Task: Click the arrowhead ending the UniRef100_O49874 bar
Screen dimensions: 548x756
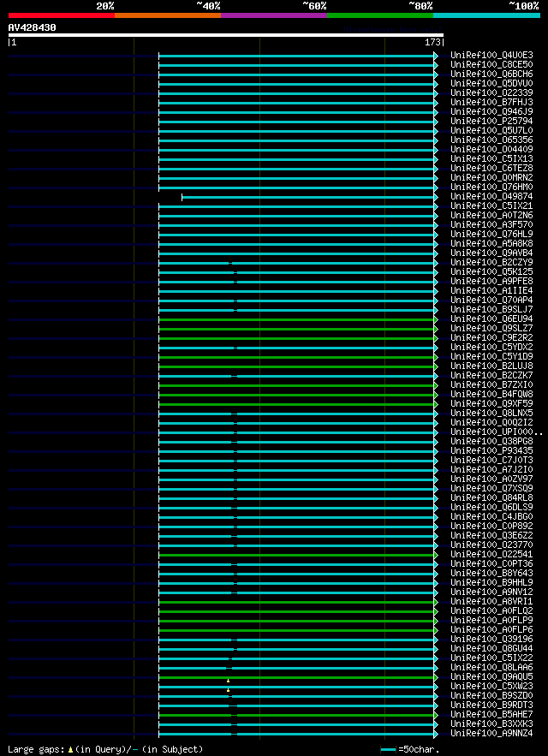Action: 436,197
